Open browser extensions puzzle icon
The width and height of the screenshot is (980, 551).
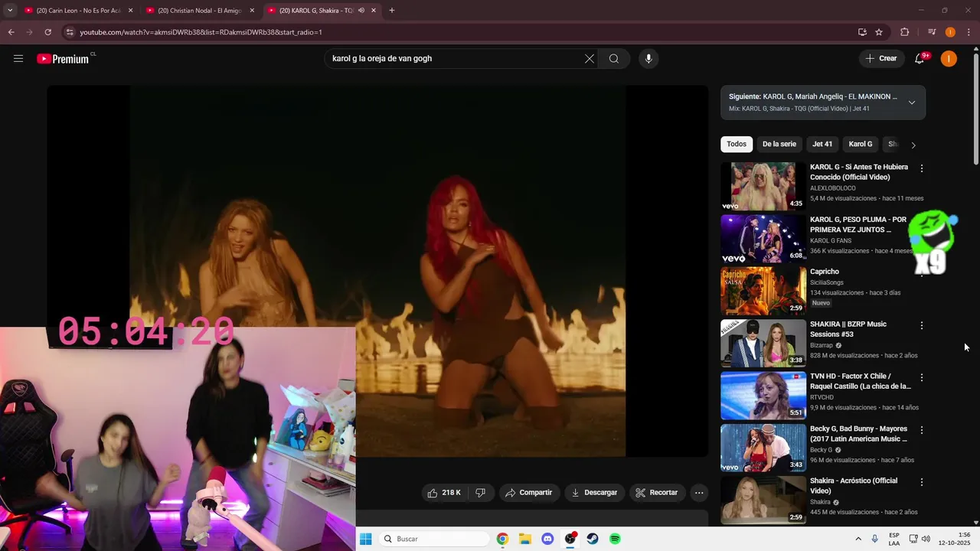[x=904, y=32]
